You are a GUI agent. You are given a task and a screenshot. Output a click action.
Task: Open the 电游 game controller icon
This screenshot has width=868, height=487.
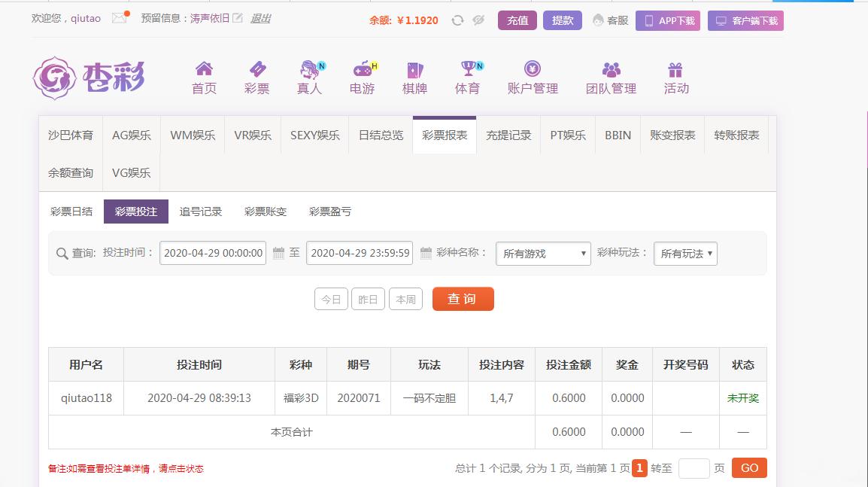[x=363, y=69]
